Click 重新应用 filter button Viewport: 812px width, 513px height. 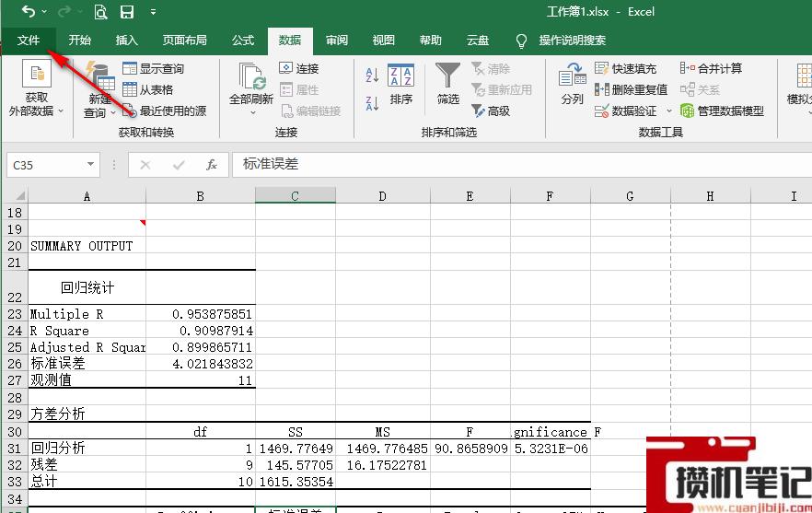(501, 89)
